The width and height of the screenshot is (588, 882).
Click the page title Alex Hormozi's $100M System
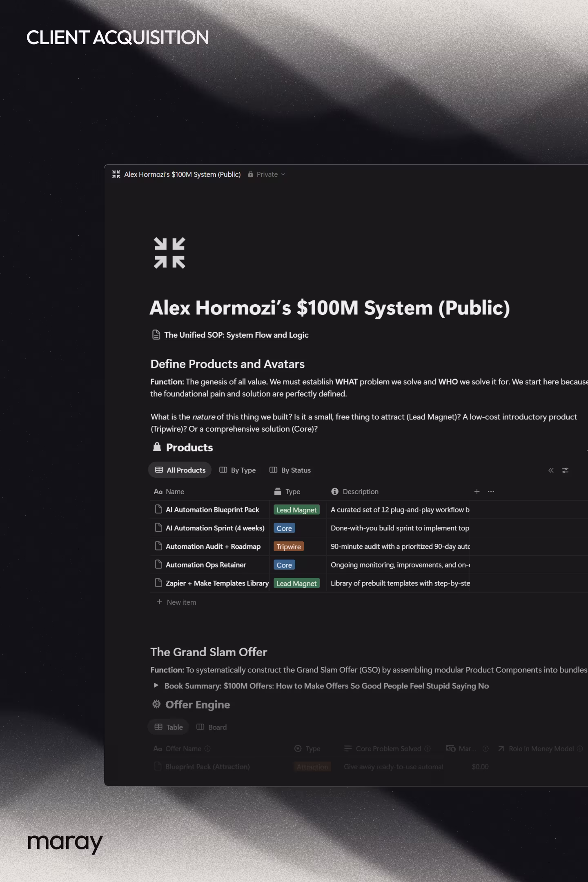point(330,308)
